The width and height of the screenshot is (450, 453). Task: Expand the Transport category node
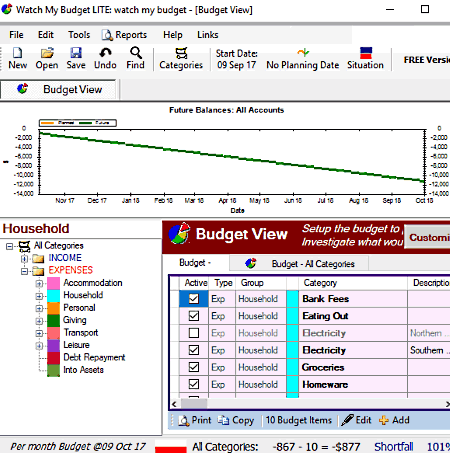(x=39, y=333)
